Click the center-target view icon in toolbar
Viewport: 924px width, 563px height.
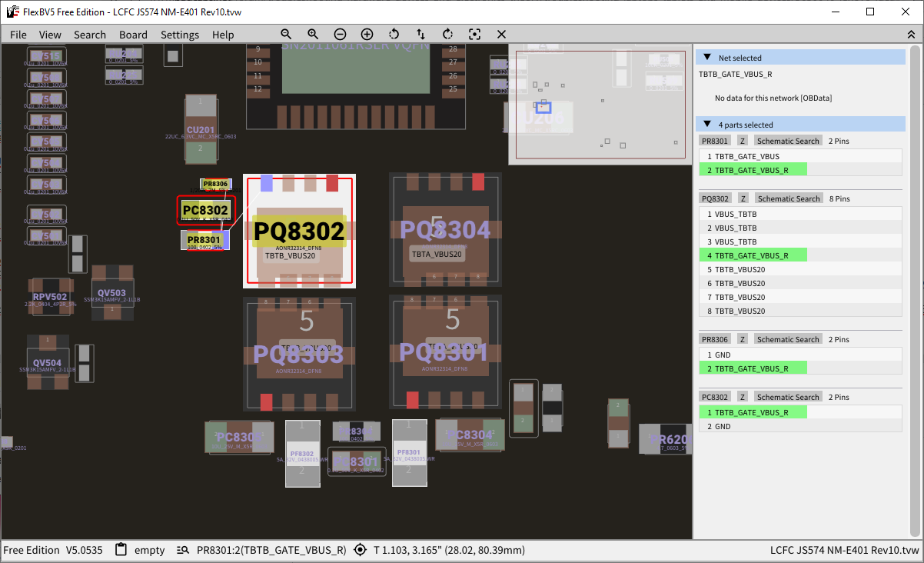coord(475,35)
